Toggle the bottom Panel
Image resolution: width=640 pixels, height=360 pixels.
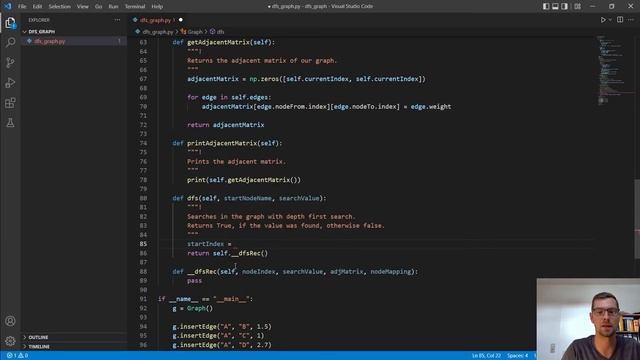click(x=555, y=6)
